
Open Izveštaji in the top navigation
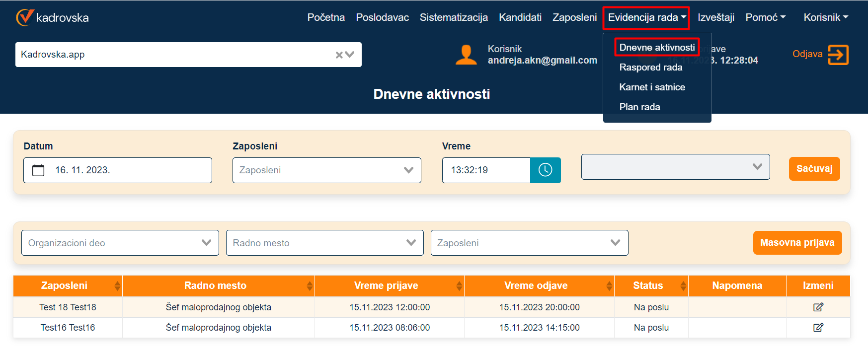coord(715,17)
